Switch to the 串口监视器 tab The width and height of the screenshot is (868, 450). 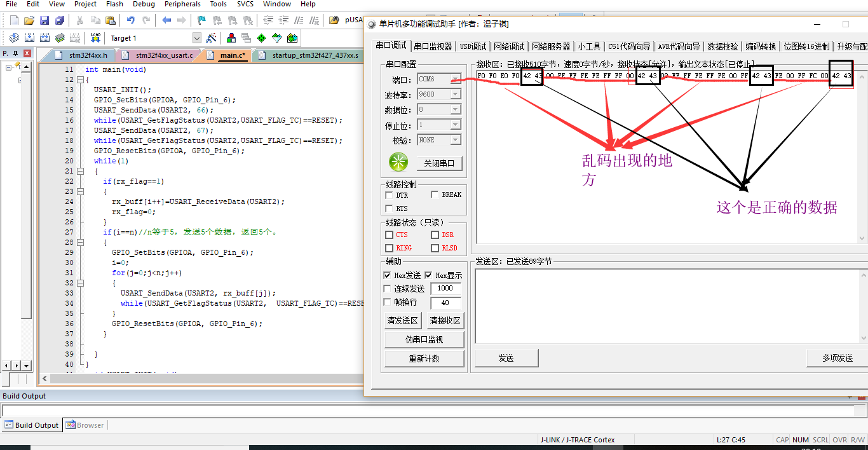point(433,46)
